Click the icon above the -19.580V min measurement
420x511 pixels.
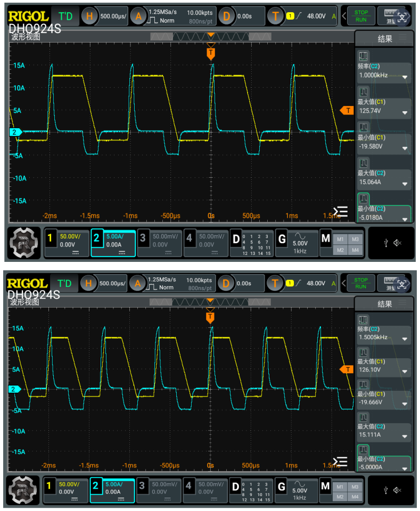[x=363, y=127]
